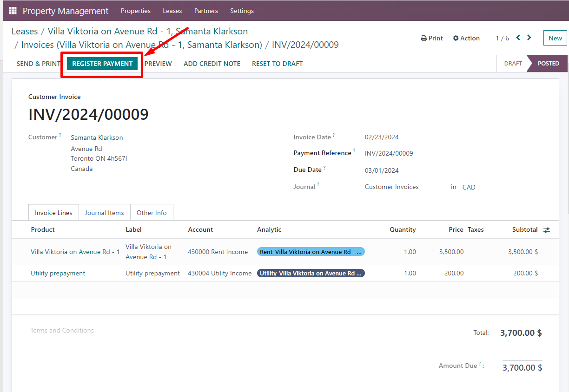This screenshot has width=569, height=392.
Task: Switch to the Journal Items tab
Action: click(105, 213)
